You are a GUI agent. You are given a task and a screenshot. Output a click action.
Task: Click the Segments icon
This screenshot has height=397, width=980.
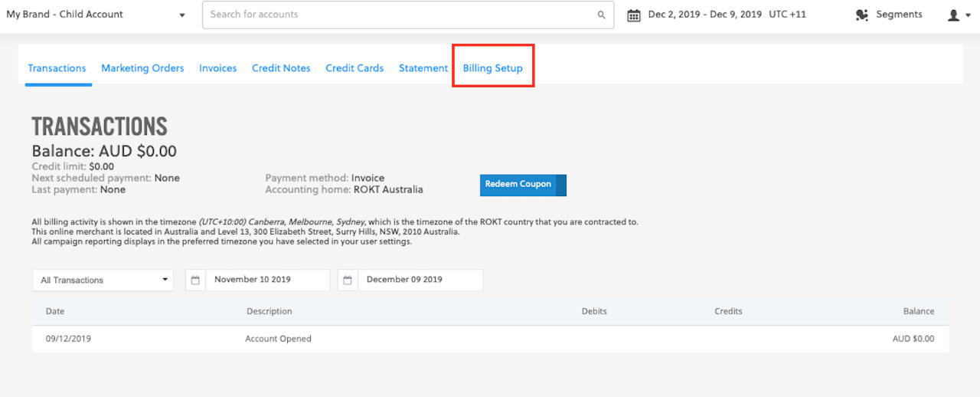(862, 15)
